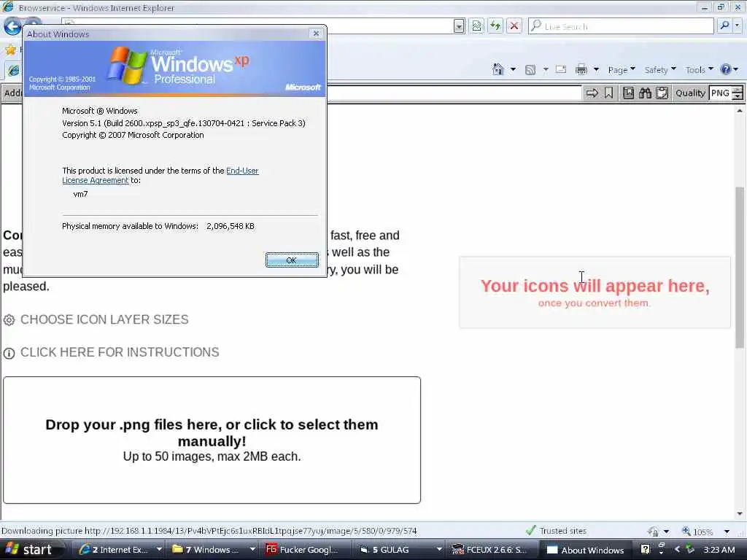This screenshot has width=747, height=560.
Task: Click the clipboard icon in Browservice bar
Action: (x=662, y=93)
